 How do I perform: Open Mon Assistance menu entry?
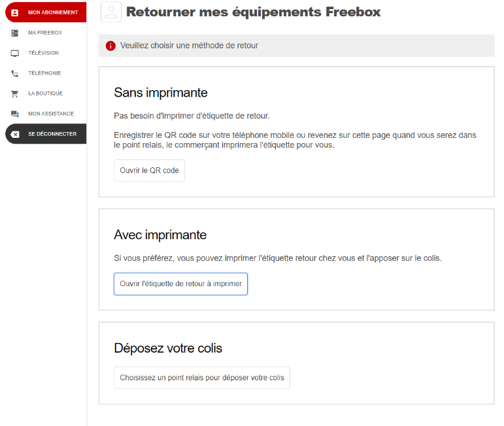tap(46, 114)
